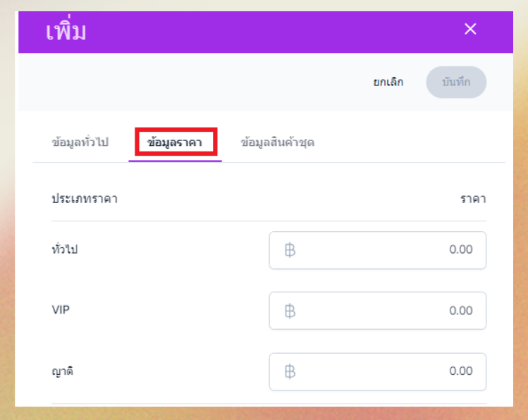Click the ยกเลิก cancel button
Viewport: 528px width, 420px height.
[x=388, y=82]
